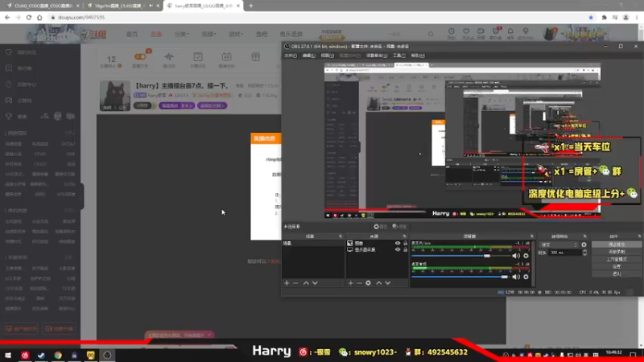644x362 pixels.
Task: Adjust the microphone volume slider
Action: point(487,256)
